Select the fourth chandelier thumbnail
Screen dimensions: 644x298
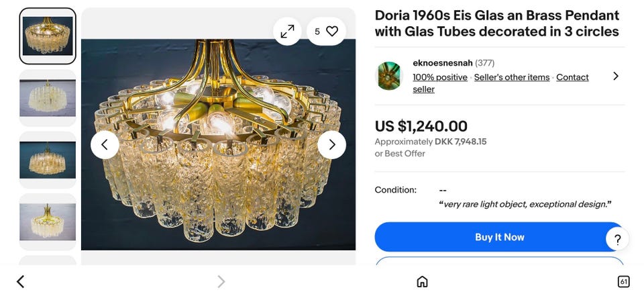click(48, 221)
